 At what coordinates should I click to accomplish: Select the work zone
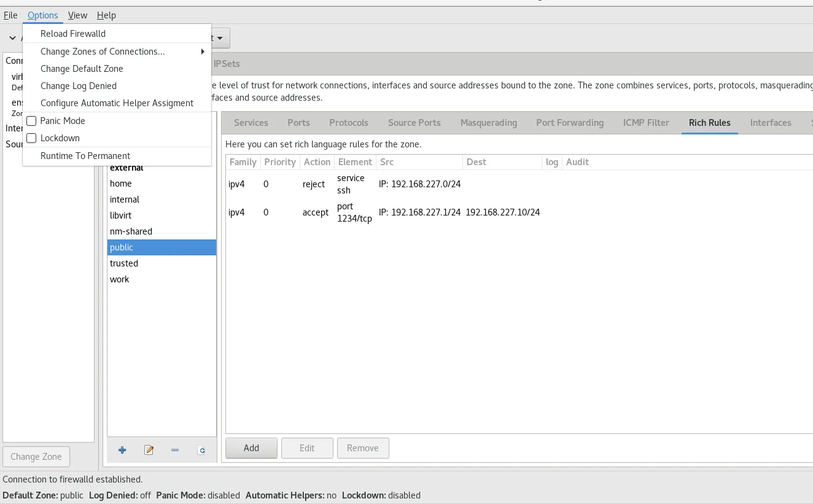pyautogui.click(x=161, y=279)
